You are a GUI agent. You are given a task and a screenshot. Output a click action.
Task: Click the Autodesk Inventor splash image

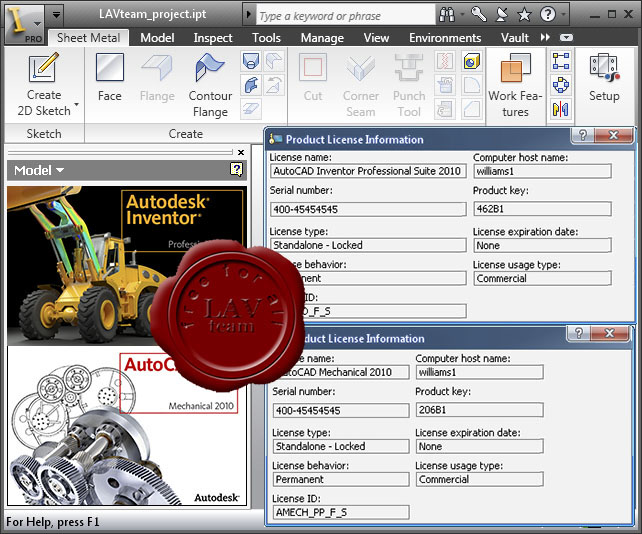coord(127,265)
